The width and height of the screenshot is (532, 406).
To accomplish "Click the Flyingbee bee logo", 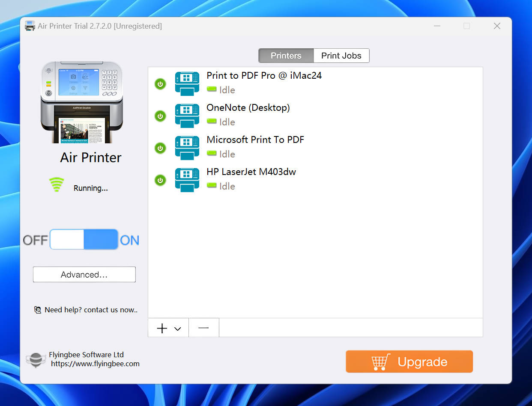I will coord(35,360).
